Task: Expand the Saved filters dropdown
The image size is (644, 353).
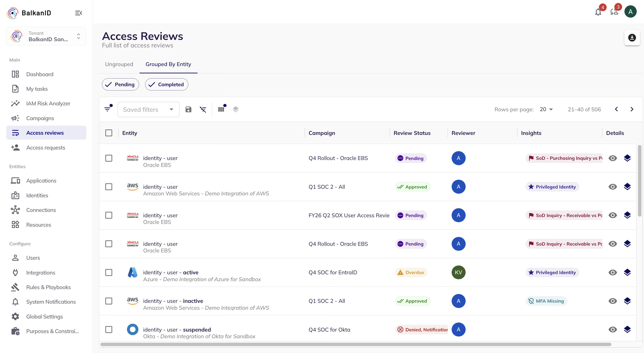Action: 148,109
